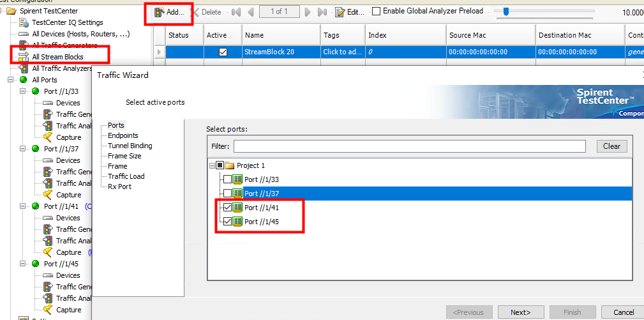Click the Devices icon under Port //1/37
644x320 pixels.
[x=48, y=160]
